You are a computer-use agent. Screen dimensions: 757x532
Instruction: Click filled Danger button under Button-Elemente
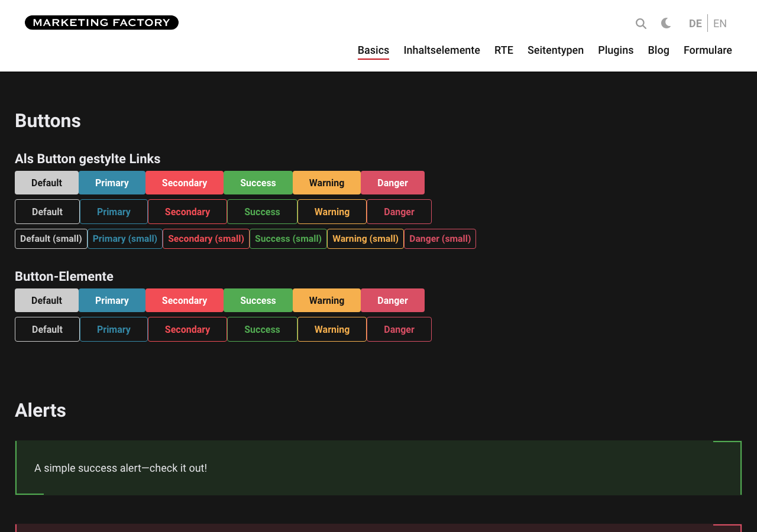pyautogui.click(x=393, y=300)
